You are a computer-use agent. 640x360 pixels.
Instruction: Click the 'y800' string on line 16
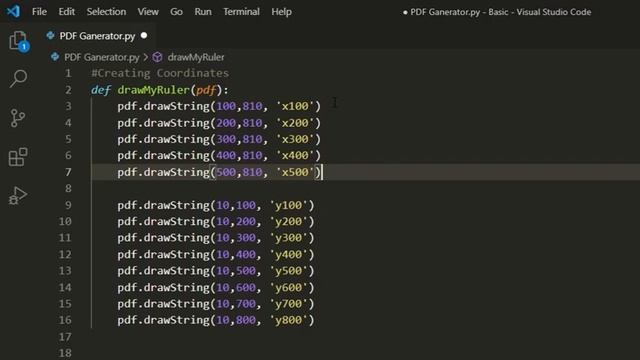point(289,320)
